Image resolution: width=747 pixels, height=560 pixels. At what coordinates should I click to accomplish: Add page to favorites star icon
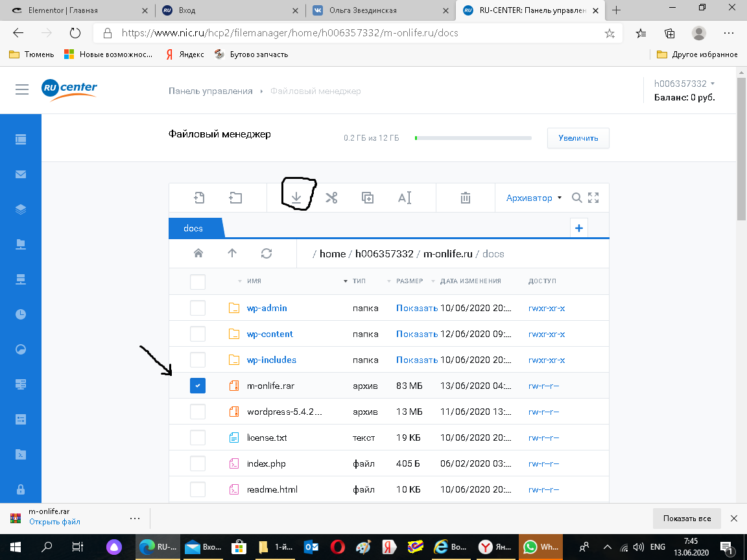(x=610, y=33)
